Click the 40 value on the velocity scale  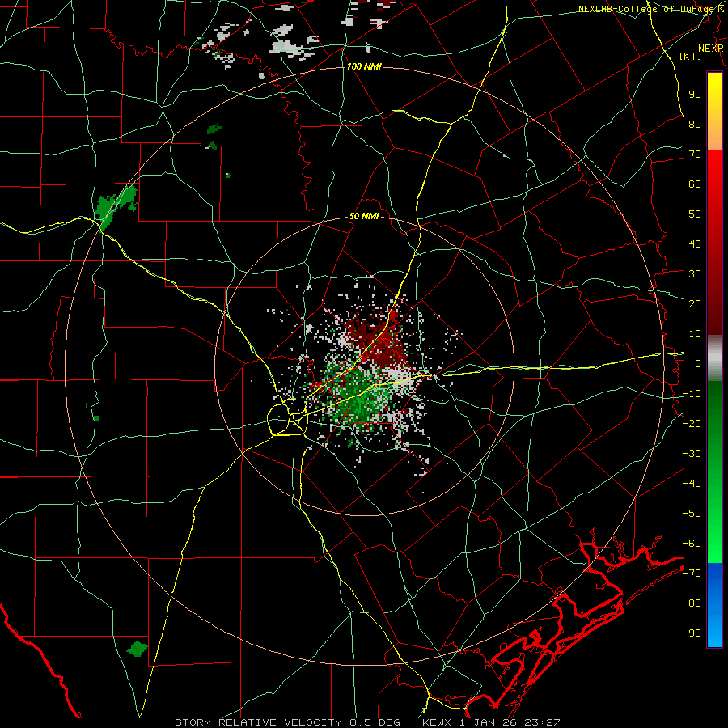695,243
